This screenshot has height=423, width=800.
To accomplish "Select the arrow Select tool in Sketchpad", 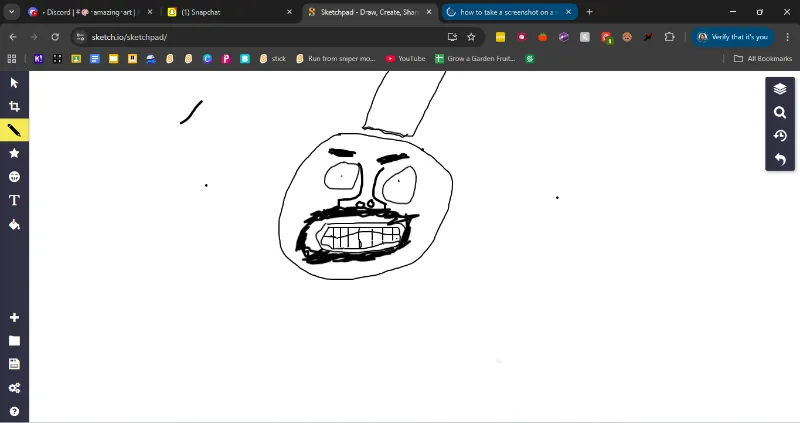I will pos(14,83).
